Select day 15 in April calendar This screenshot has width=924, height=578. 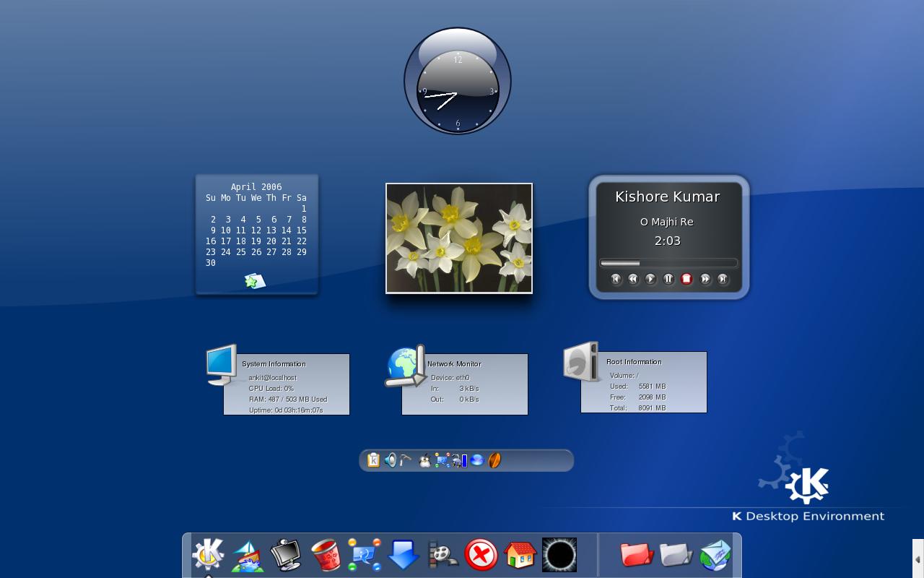click(x=301, y=230)
